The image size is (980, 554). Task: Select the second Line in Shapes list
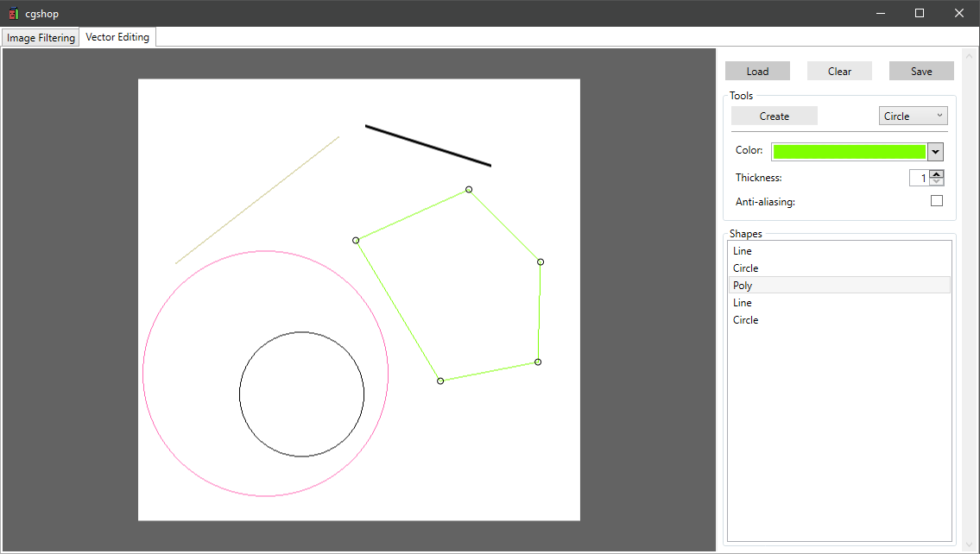(x=839, y=303)
